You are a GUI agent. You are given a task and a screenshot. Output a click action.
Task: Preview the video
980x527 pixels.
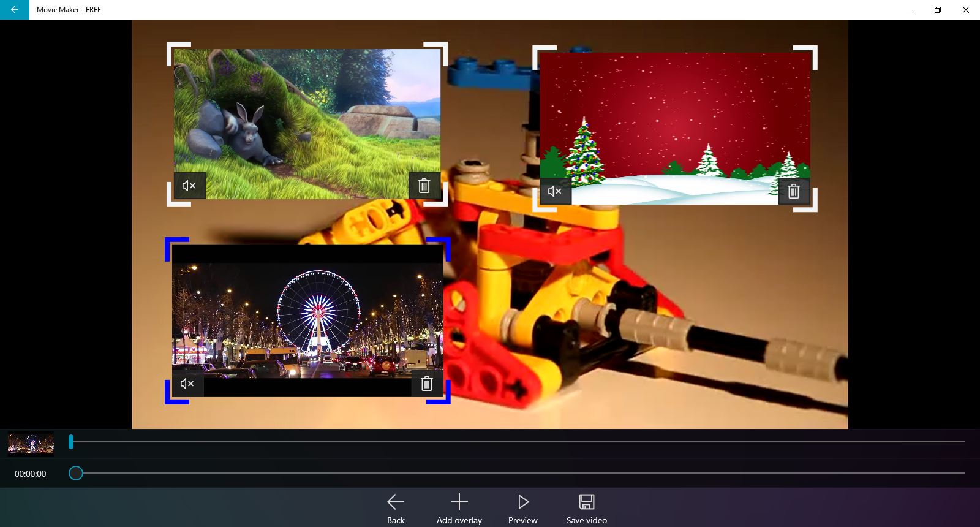pyautogui.click(x=523, y=509)
